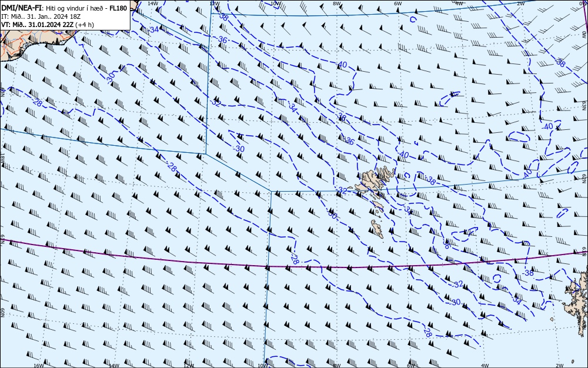The width and height of the screenshot is (588, 368).
Task: Click the '-40' contour label with minus sign
Action: click(x=547, y=126)
